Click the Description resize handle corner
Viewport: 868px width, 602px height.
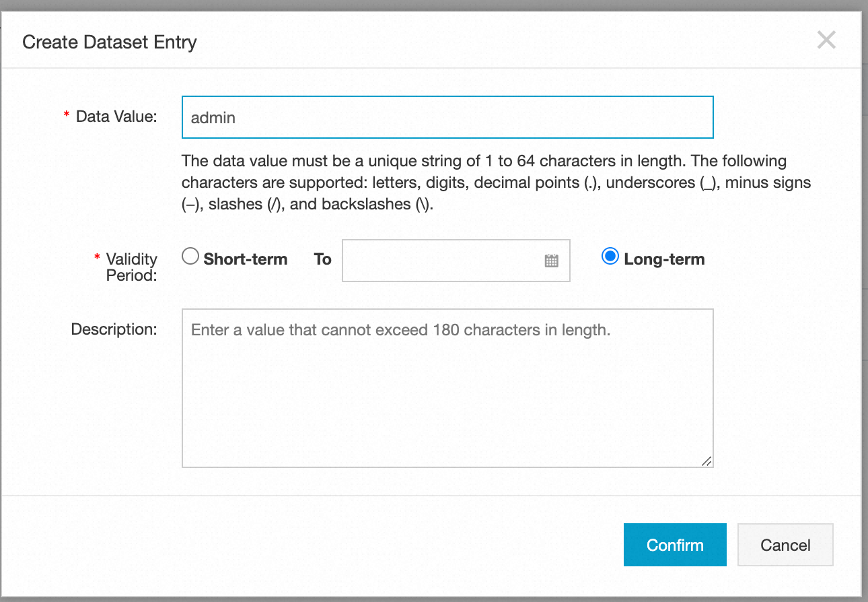pyautogui.click(x=707, y=461)
